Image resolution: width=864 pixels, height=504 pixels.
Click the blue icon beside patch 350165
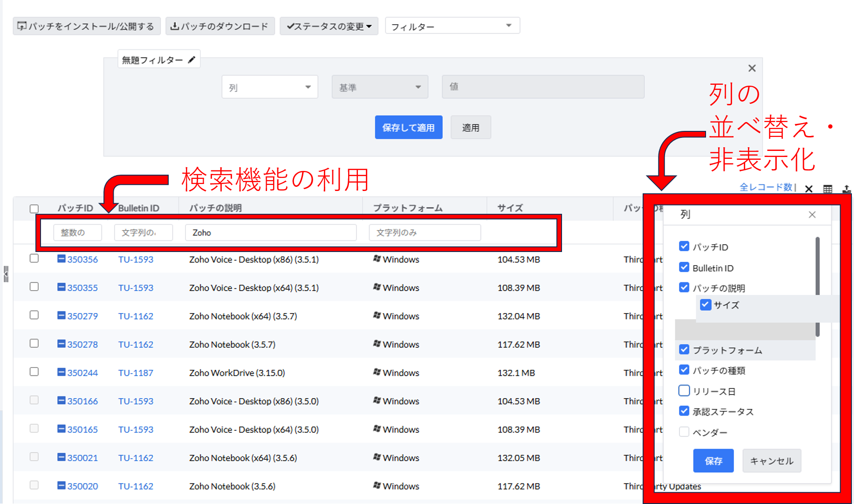point(61,429)
